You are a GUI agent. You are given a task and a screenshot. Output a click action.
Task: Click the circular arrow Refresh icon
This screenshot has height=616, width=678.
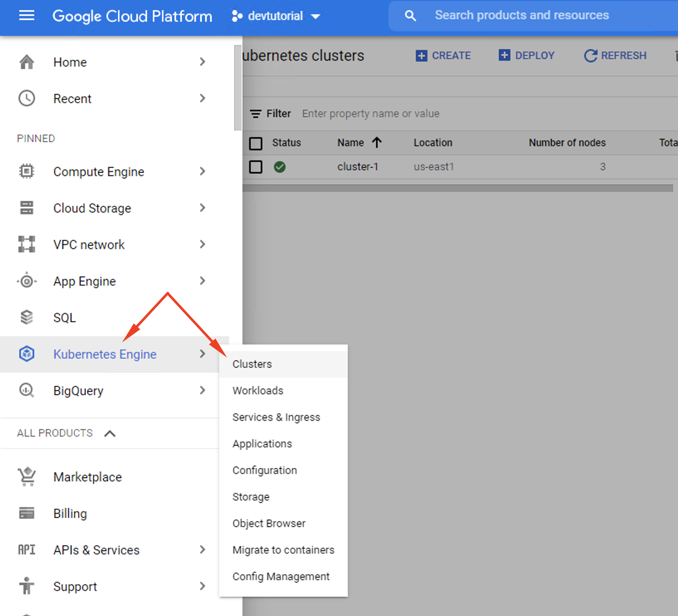(x=590, y=56)
